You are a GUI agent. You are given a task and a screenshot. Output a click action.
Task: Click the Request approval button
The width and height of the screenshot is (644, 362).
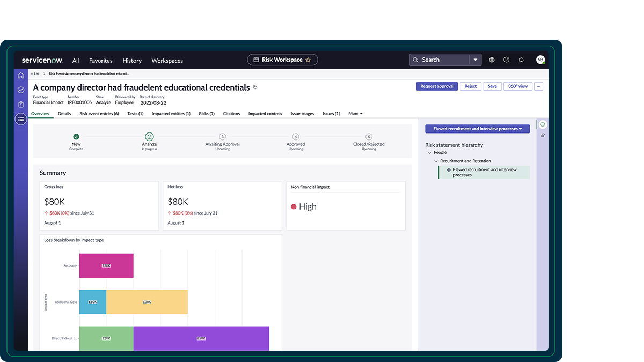437,86
